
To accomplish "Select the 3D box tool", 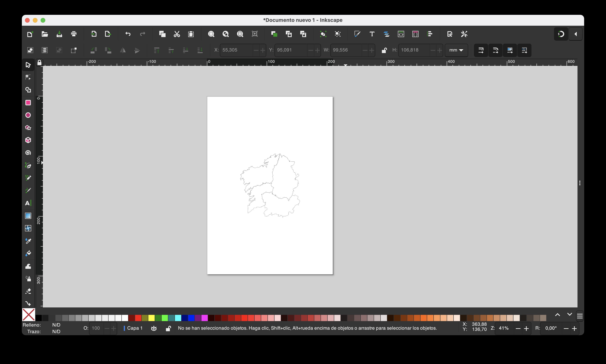I will point(28,140).
